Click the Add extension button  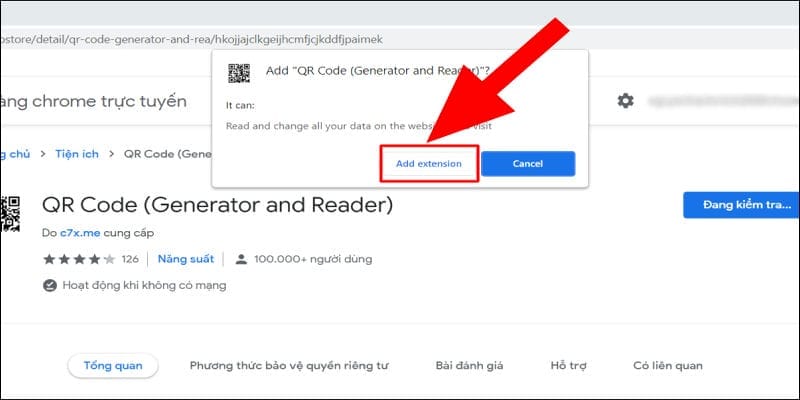pyautogui.click(x=429, y=164)
